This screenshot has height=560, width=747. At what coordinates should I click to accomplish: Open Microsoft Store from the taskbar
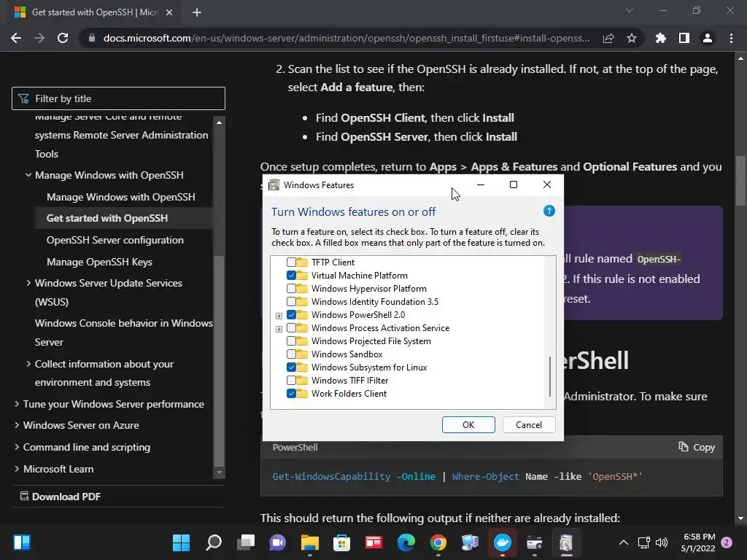click(341, 542)
